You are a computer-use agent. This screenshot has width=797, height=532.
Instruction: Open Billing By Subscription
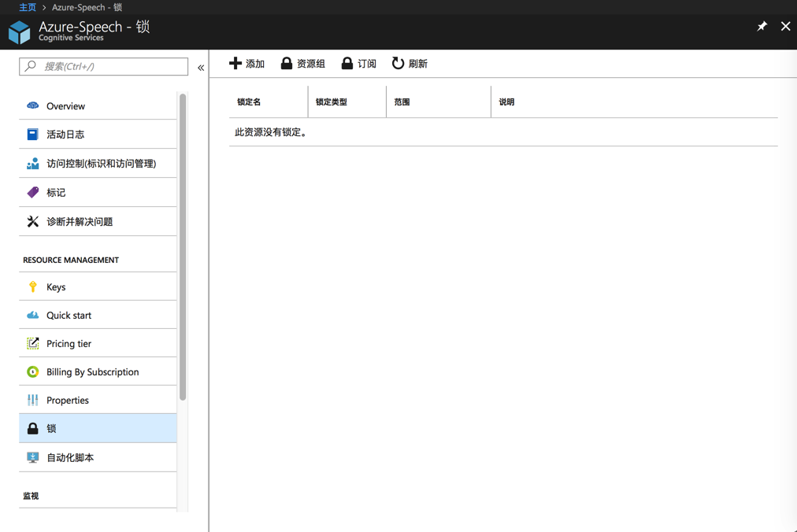[98, 372]
